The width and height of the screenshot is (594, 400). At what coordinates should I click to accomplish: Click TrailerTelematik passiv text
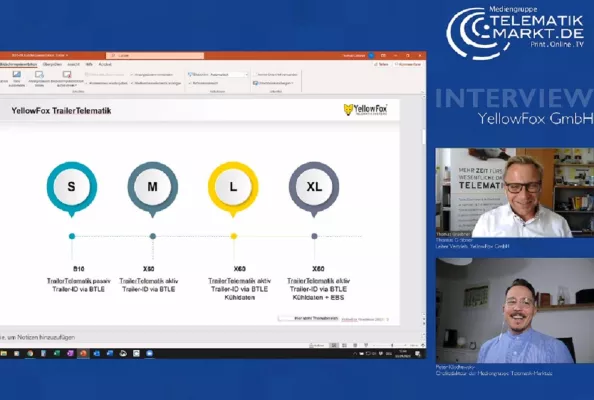[78, 281]
